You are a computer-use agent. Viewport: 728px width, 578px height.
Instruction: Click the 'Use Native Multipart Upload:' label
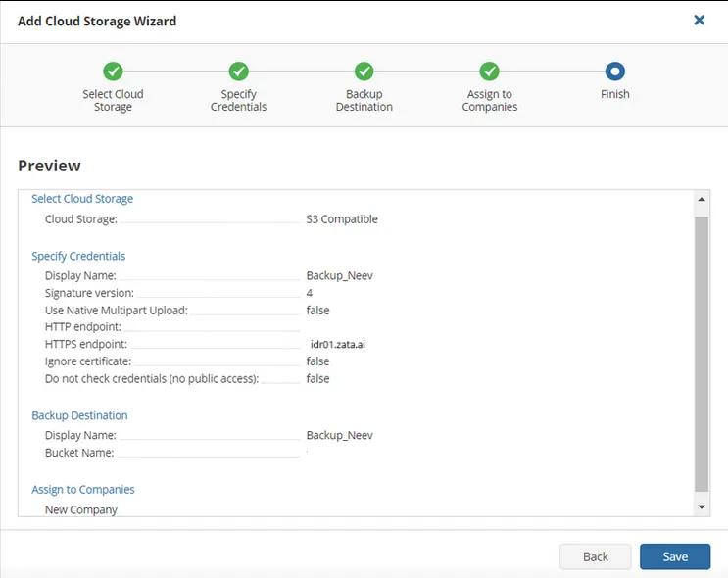116,311
